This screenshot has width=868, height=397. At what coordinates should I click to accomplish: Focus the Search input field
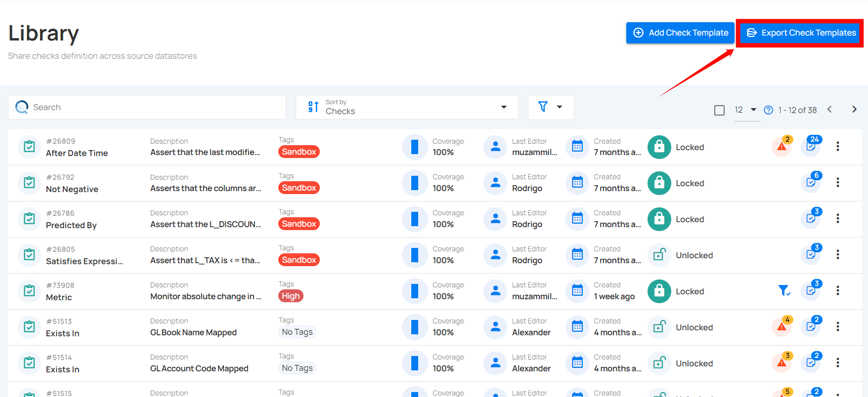click(x=147, y=107)
